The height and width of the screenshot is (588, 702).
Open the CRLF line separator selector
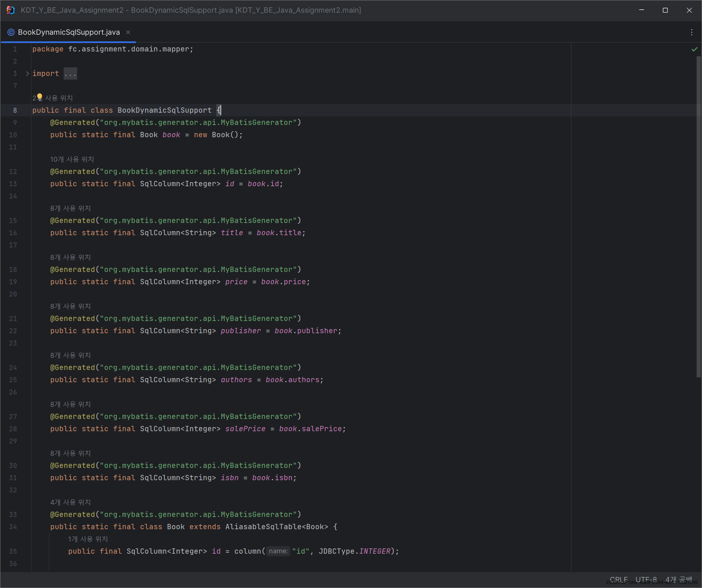coord(618,580)
